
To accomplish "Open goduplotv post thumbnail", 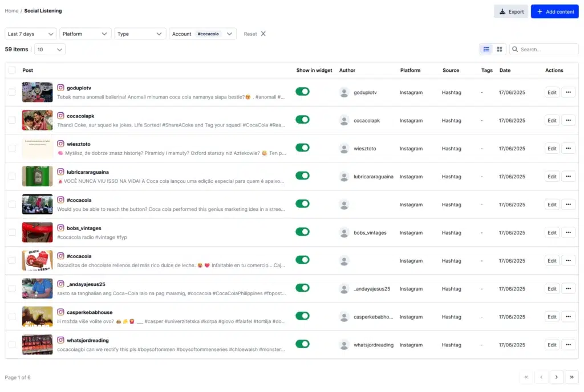I will pos(37,92).
